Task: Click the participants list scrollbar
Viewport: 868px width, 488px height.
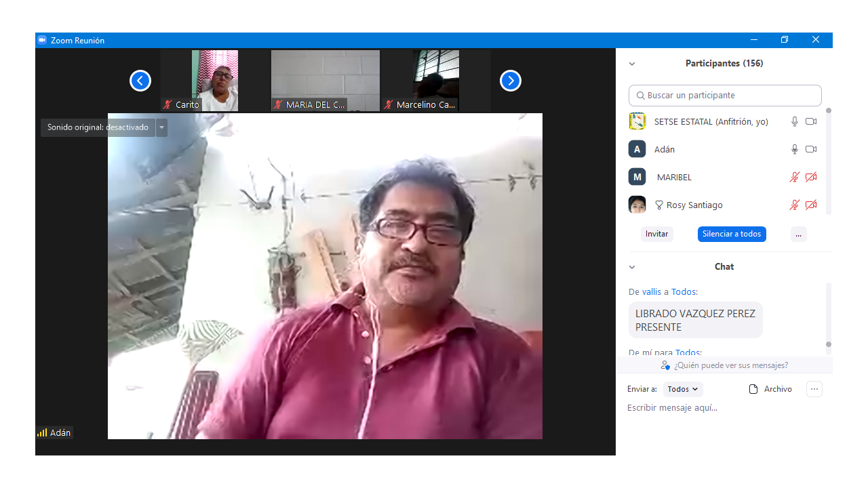Action: (x=828, y=161)
